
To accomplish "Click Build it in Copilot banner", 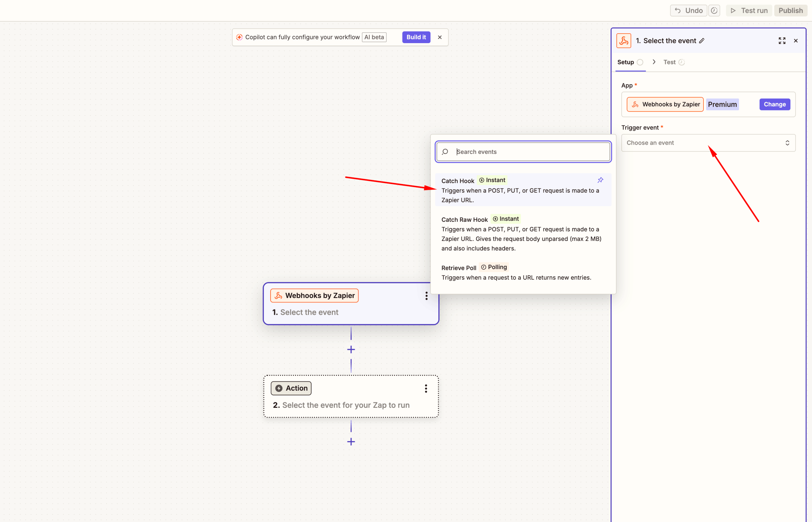I will (416, 37).
